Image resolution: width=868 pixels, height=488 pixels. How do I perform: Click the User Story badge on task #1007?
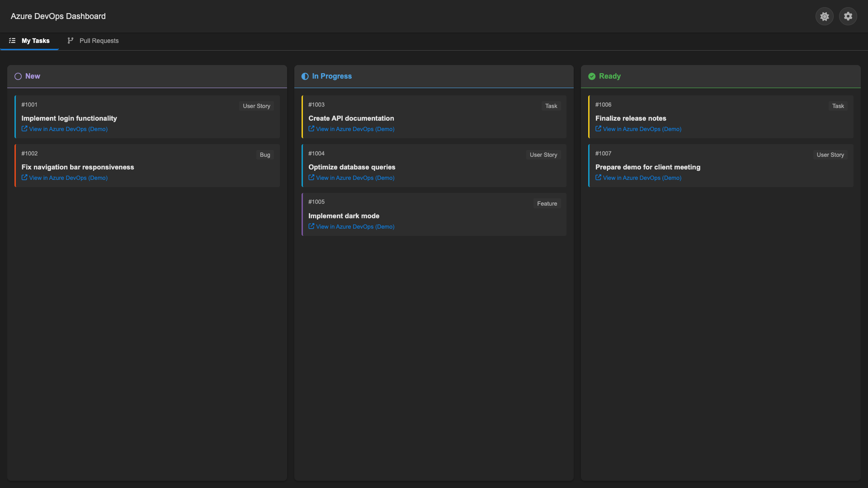click(x=830, y=155)
